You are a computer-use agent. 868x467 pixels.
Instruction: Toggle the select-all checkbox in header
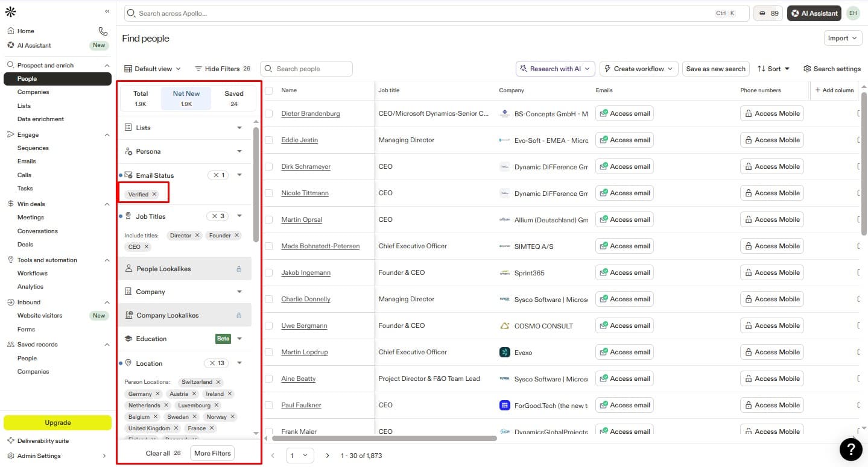(x=269, y=90)
